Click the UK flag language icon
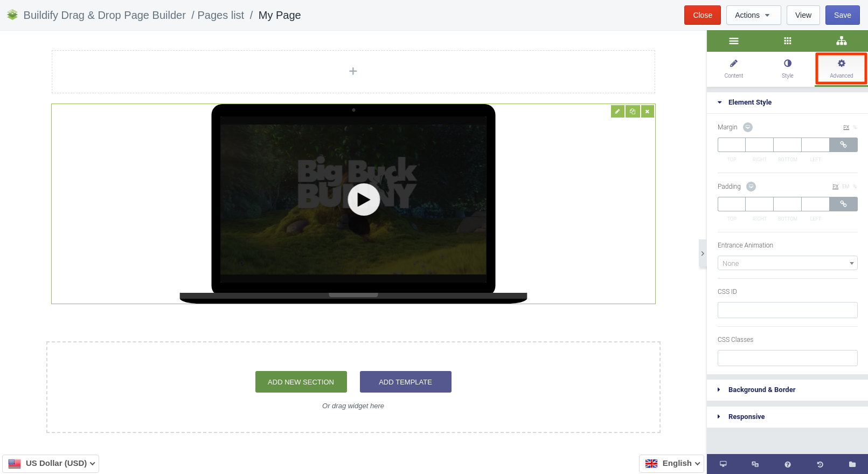This screenshot has width=868, height=474. click(651, 464)
